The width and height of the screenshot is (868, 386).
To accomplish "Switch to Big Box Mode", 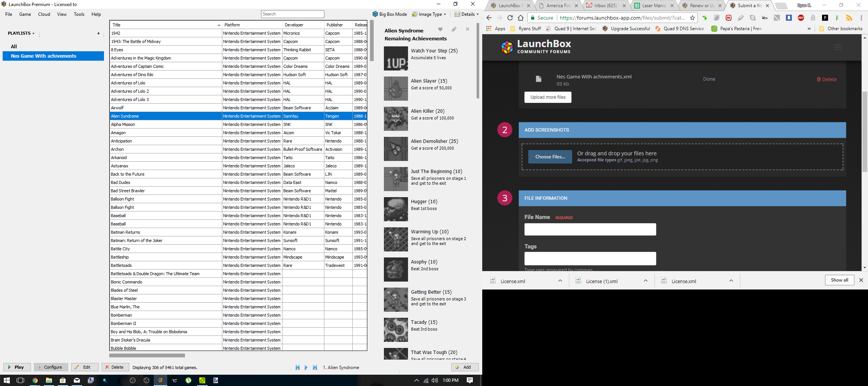I will (x=390, y=14).
